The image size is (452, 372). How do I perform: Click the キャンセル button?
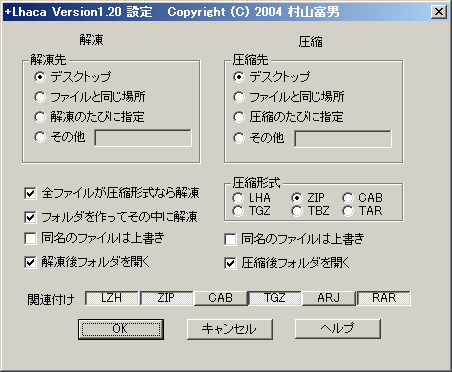coord(230,329)
